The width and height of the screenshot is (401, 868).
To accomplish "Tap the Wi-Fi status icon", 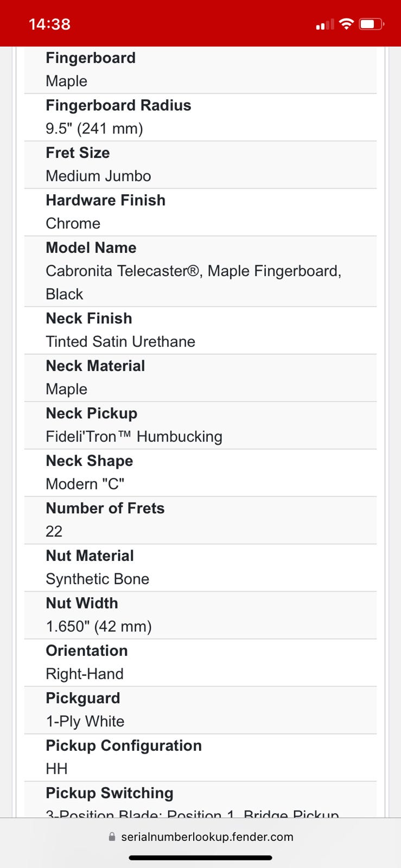I will point(346,24).
